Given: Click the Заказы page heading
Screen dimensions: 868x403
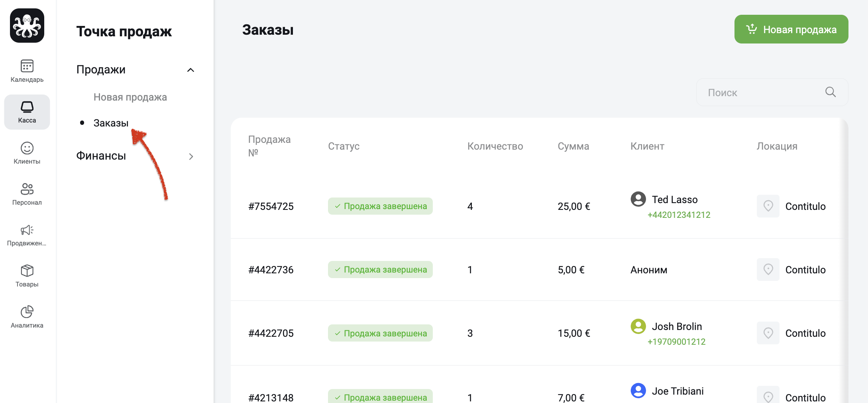Looking at the screenshot, I should tap(268, 30).
